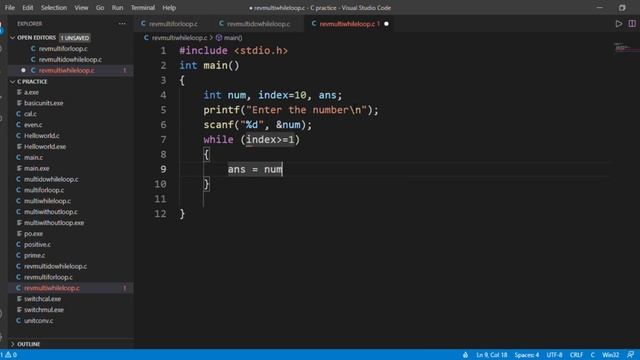Click flame icon in status bar
The height and width of the screenshot is (360, 640).
tap(465, 355)
